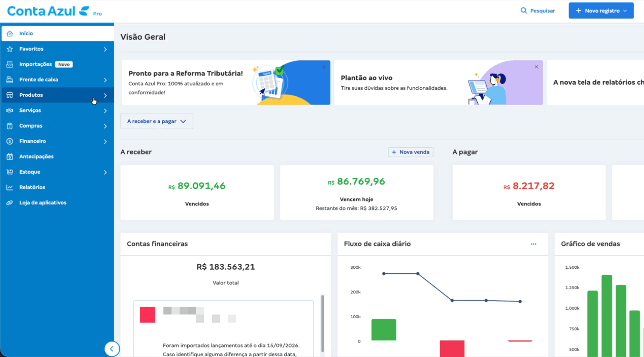
Task: Click the Importações sidebar icon
Action: 10,64
